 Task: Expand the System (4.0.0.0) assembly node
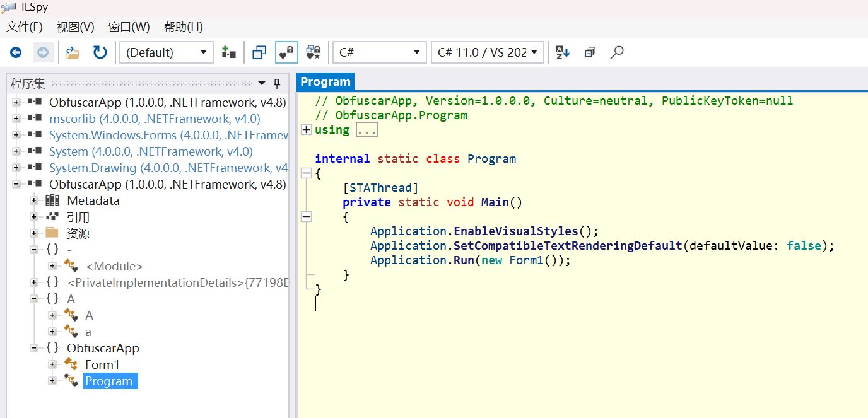coord(16,151)
